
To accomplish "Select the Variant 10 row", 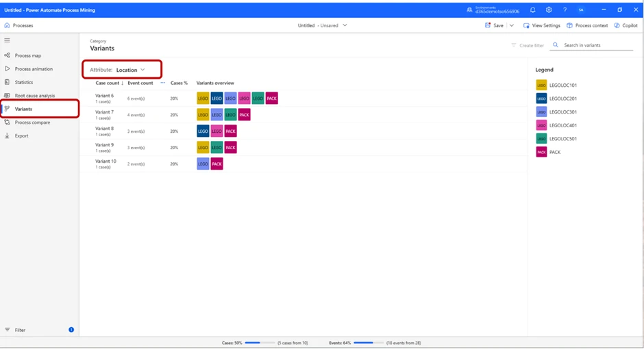I will [x=303, y=164].
